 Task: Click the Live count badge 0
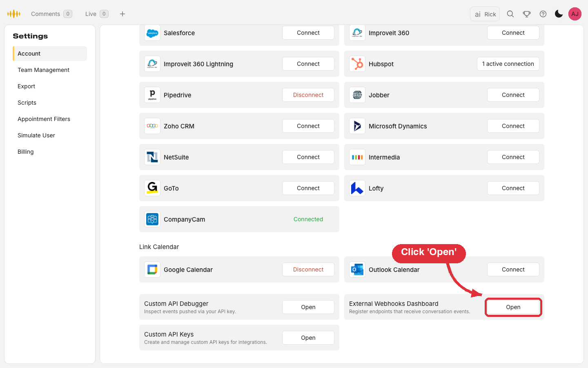pos(104,14)
